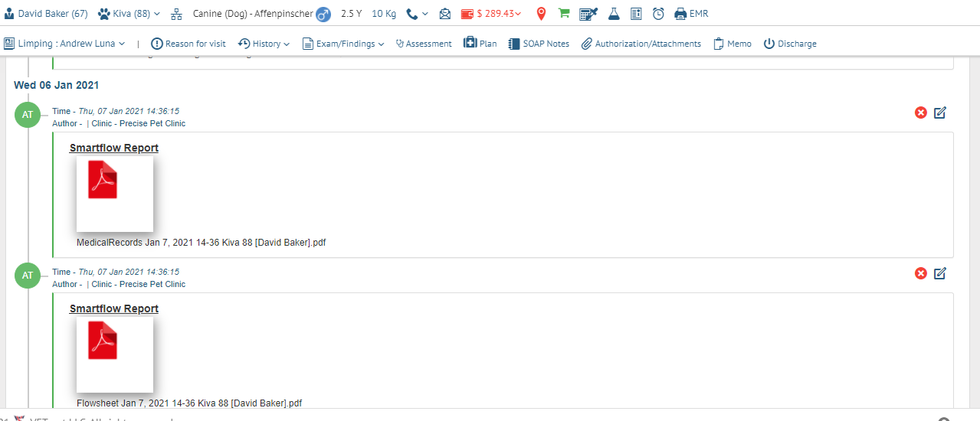Image resolution: width=980 pixels, height=421 pixels.
Task: Click the Discharge button
Action: 790,44
